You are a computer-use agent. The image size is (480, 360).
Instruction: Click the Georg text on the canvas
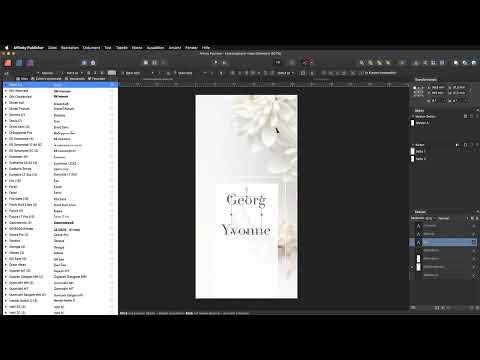(x=246, y=200)
